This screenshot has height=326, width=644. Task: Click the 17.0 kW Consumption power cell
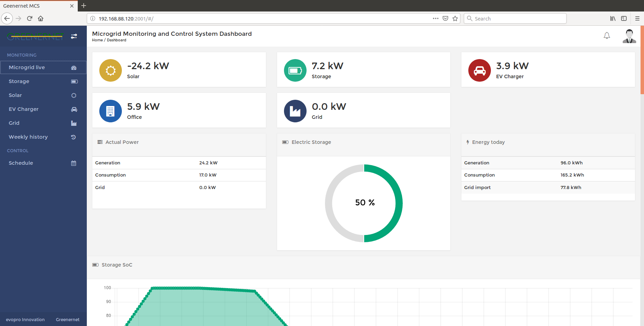[x=208, y=175]
